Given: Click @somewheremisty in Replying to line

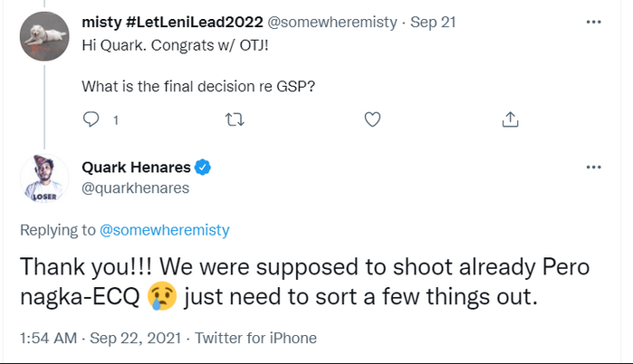Looking at the screenshot, I should pos(164,231).
